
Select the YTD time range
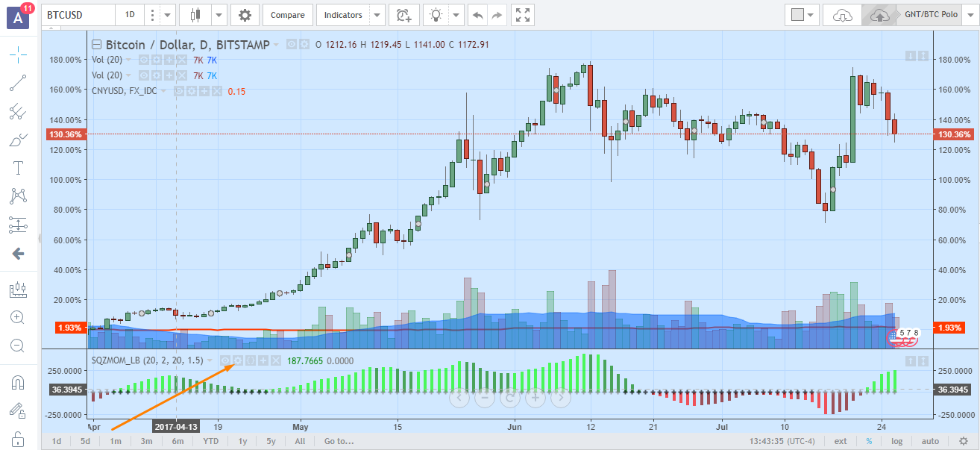[211, 441]
